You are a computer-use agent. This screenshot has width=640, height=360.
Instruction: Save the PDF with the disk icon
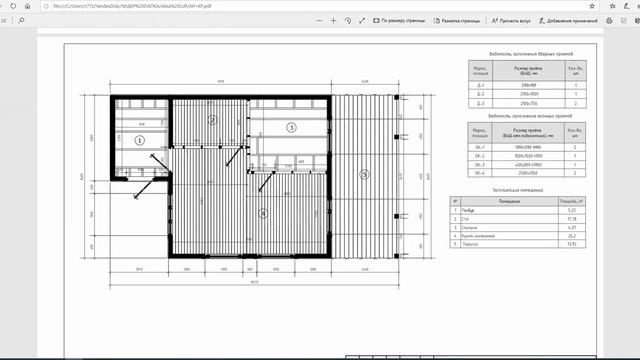[x=623, y=20]
